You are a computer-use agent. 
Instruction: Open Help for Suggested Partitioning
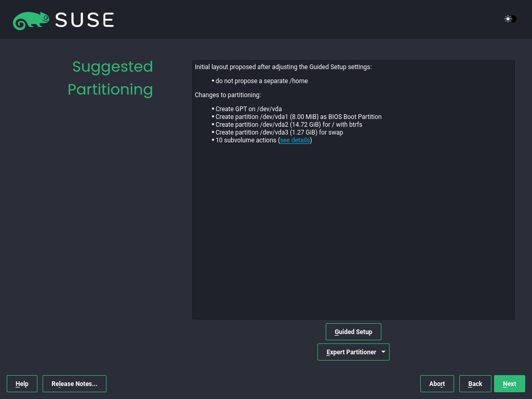22,383
